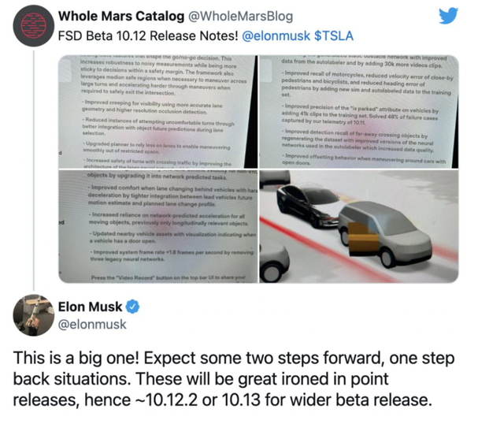This screenshot has height=424, width=504.
Task: Click the Whole Mars Catalog display name
Action: pos(121,16)
